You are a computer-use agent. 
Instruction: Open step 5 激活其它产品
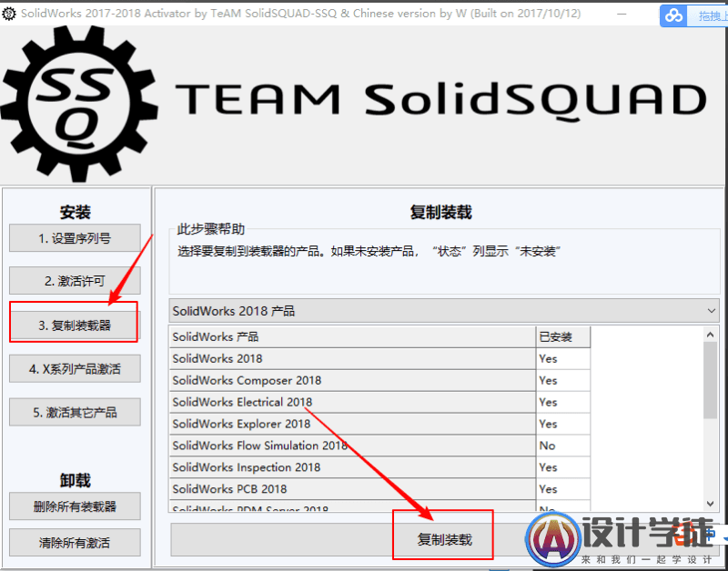[75, 412]
